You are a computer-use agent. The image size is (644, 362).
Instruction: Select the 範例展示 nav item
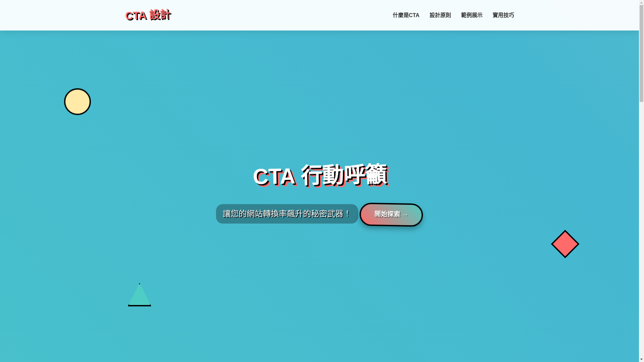pos(472,15)
